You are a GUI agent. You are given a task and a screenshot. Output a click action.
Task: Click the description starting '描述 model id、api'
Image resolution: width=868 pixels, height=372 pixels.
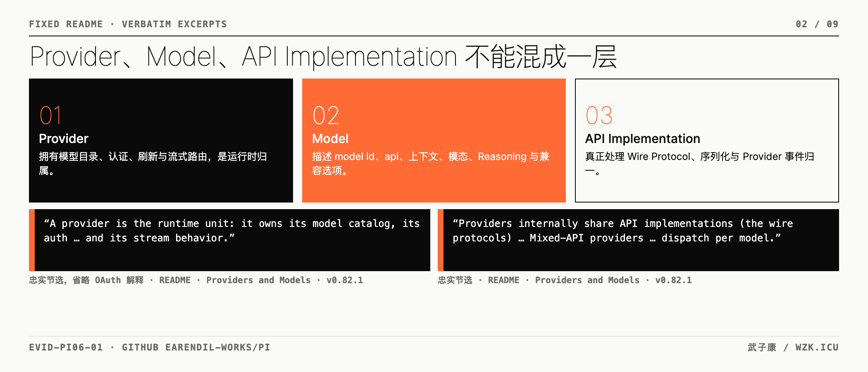431,164
